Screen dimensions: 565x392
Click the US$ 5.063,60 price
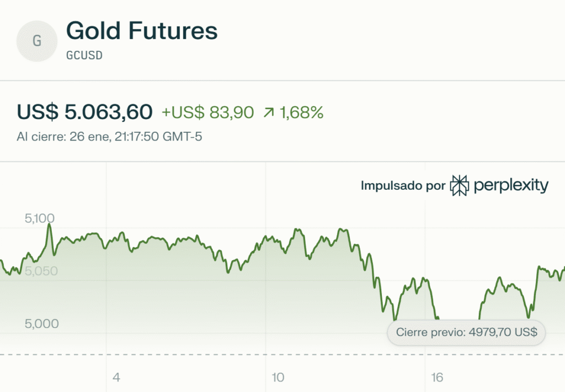[x=84, y=112]
